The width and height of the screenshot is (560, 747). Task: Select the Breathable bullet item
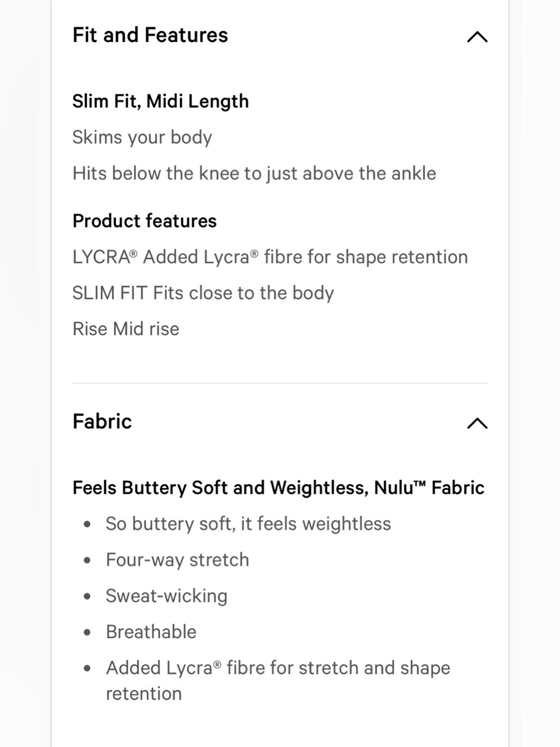coord(151,632)
